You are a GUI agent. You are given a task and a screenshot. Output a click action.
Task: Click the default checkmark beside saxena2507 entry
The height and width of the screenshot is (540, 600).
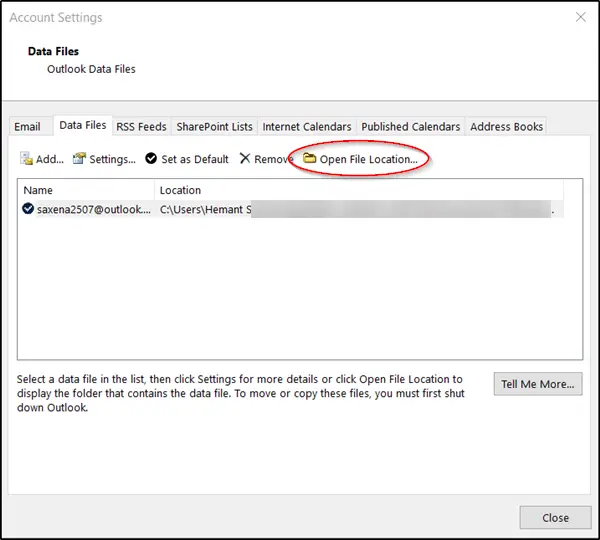point(28,209)
